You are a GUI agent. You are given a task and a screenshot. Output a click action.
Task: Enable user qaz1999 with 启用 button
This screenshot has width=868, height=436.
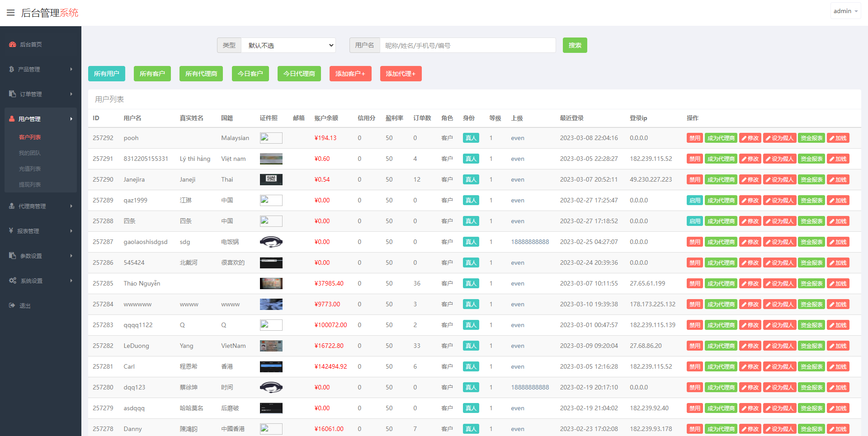[x=694, y=201]
